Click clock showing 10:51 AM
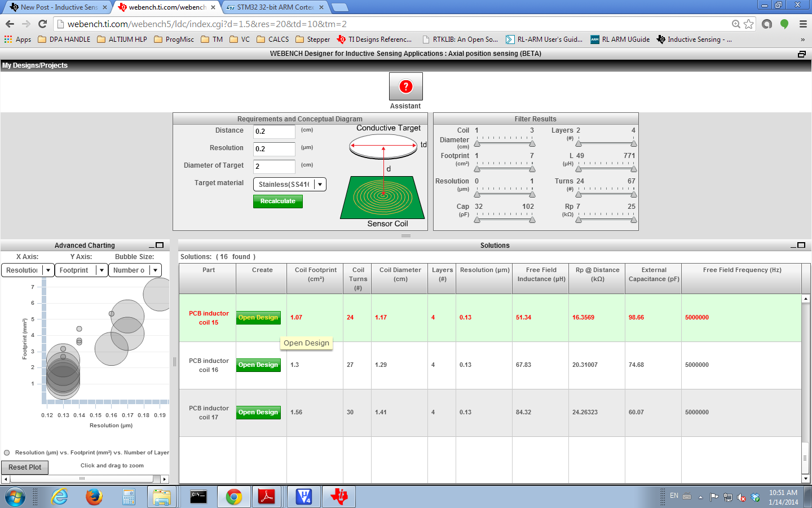The width and height of the screenshot is (812, 508). coord(783,493)
